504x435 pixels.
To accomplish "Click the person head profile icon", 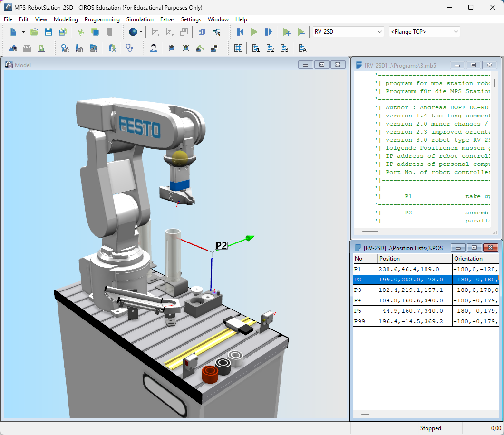I will 154,48.
